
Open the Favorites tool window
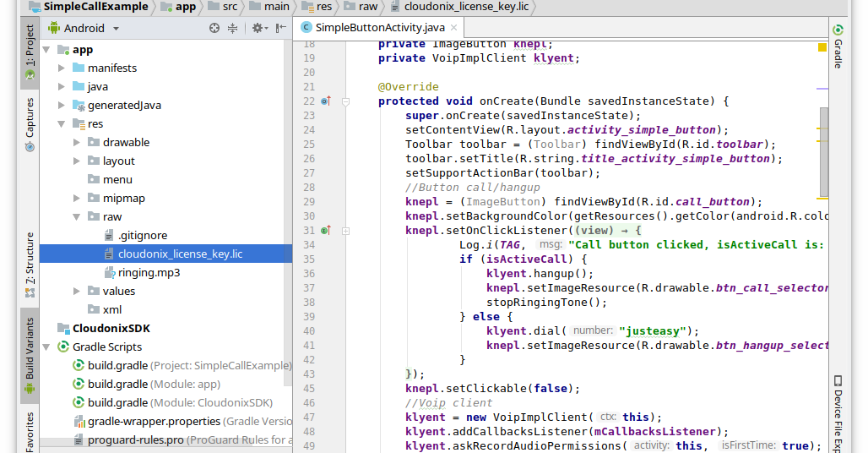[x=30, y=432]
